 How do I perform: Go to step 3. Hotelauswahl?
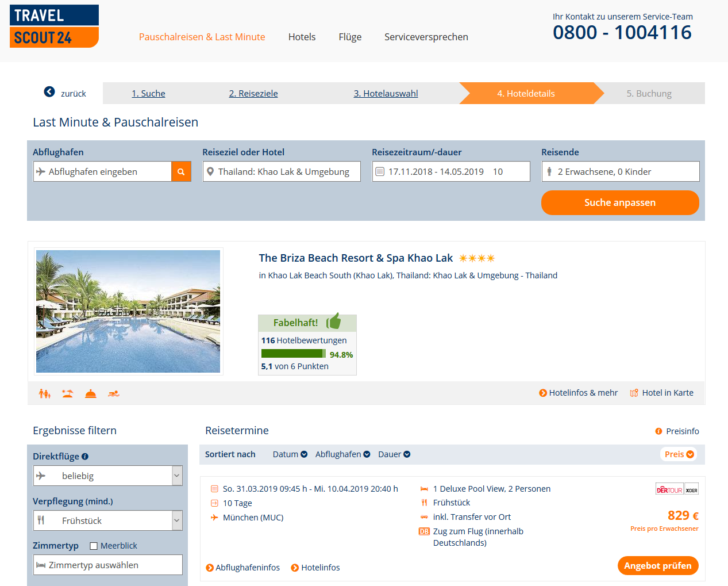tap(386, 93)
